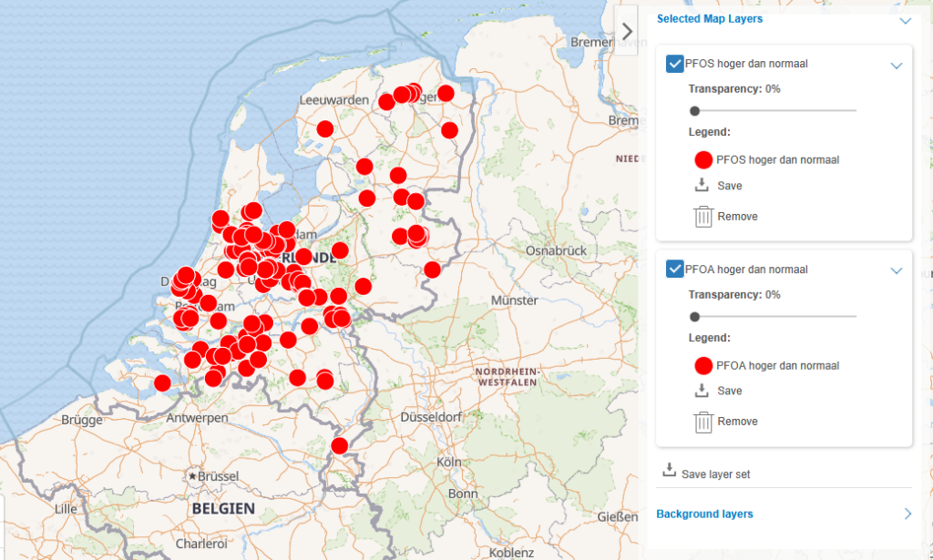The height and width of the screenshot is (560, 933).
Task: Click the download icon for PFOA layer
Action: click(702, 390)
